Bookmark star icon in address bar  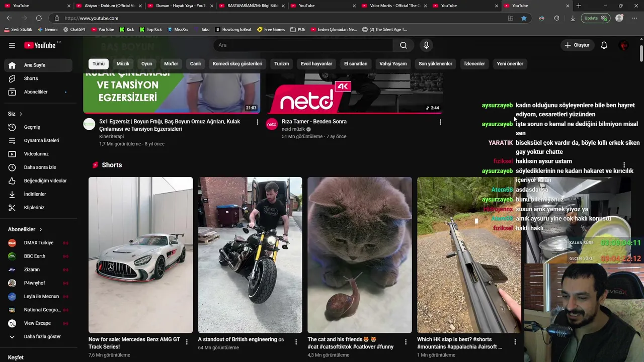point(524,18)
